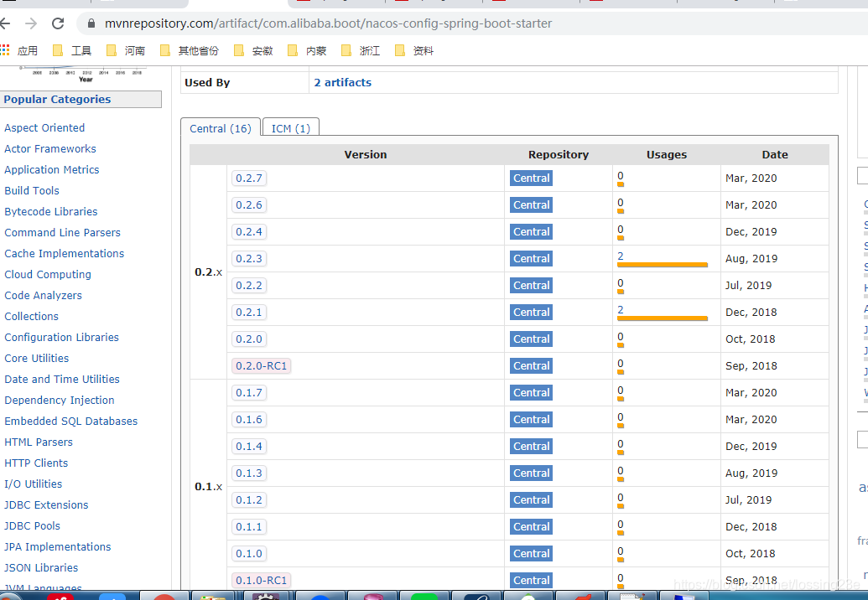Switch to the Central (16) tab

220,128
